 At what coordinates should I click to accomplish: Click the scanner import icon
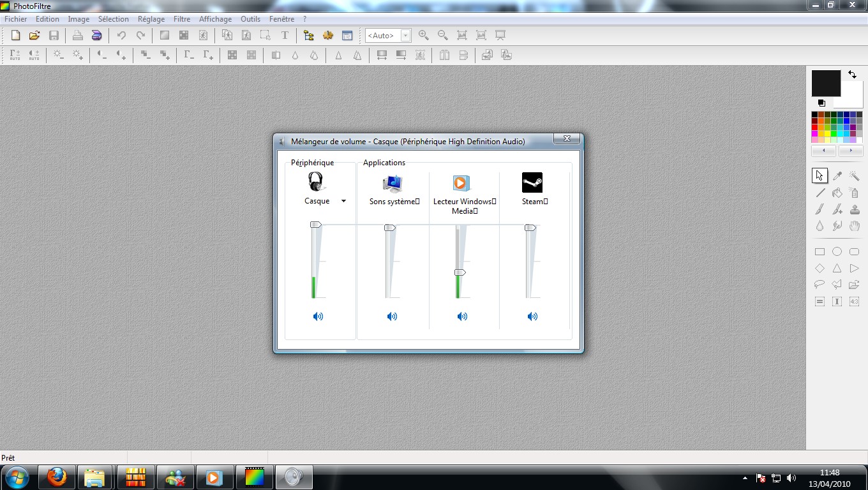pos(97,36)
